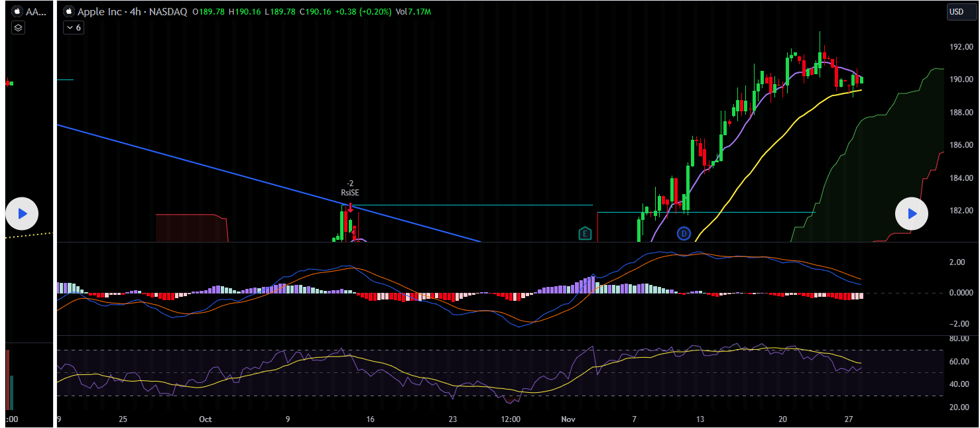This screenshot has width=980, height=428.
Task: Click the 20 date label on the time axis
Action: click(x=782, y=419)
